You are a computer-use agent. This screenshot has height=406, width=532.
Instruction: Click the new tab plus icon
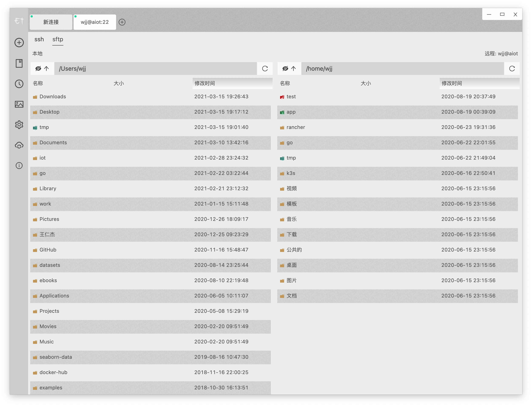pos(122,22)
